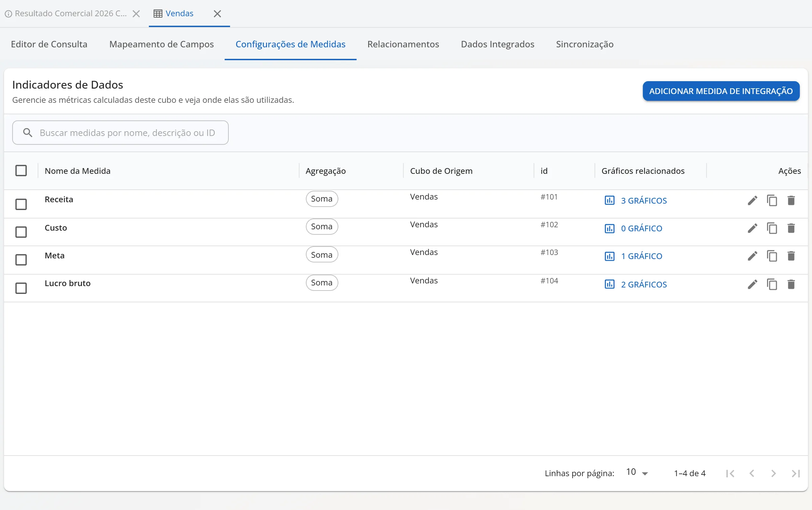This screenshot has width=812, height=510.
Task: Delete the Meta measure
Action: point(791,256)
